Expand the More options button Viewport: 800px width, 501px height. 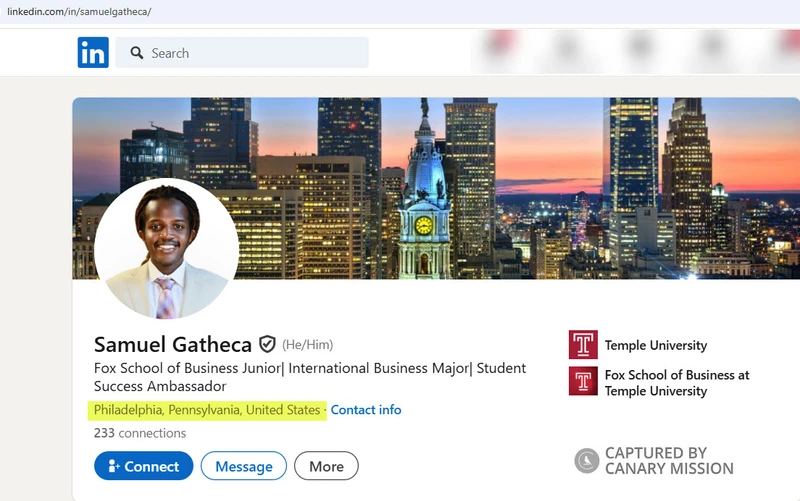326,466
